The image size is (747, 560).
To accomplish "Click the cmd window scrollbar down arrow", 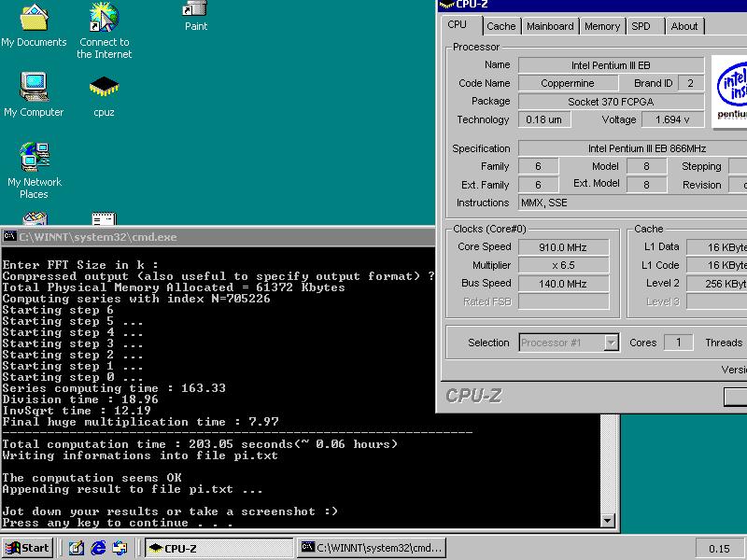I will click(x=608, y=521).
